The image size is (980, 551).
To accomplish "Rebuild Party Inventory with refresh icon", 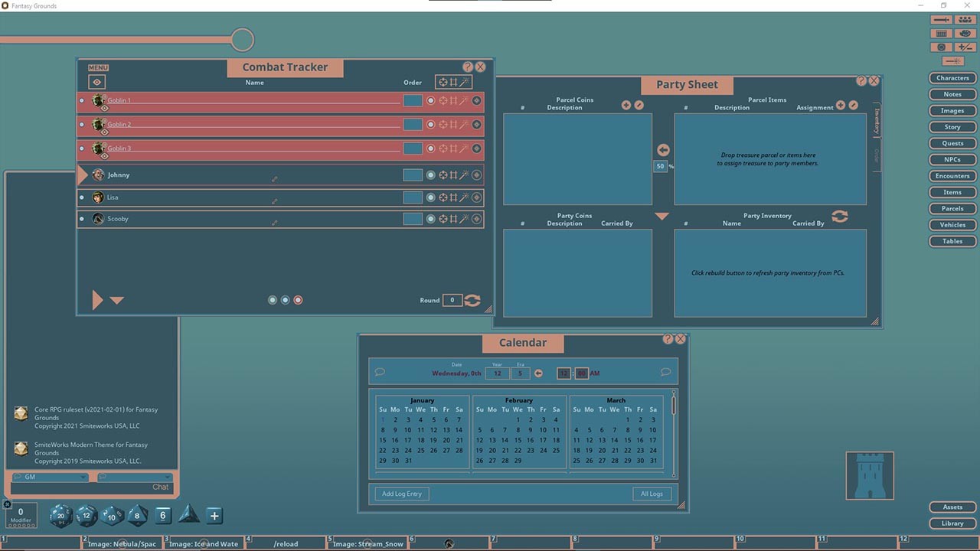I will point(840,217).
